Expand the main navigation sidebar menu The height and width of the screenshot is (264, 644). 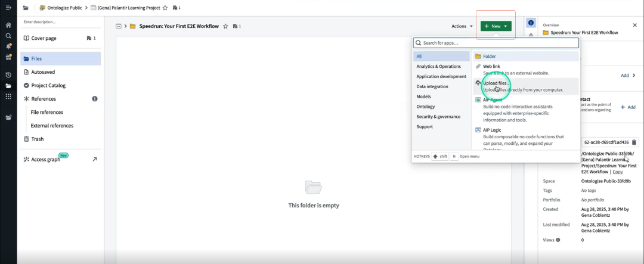(x=8, y=8)
